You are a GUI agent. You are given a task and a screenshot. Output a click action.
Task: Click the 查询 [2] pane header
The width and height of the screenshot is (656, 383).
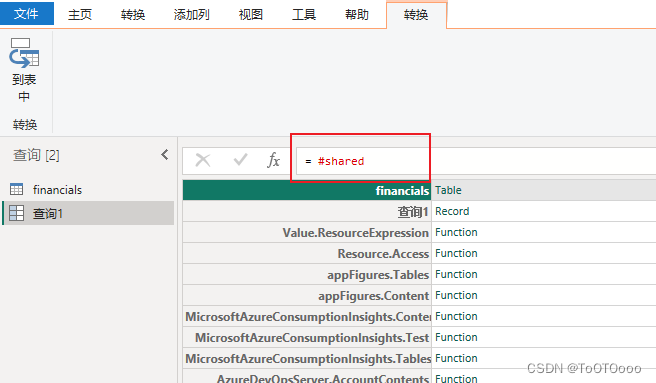click(x=36, y=155)
